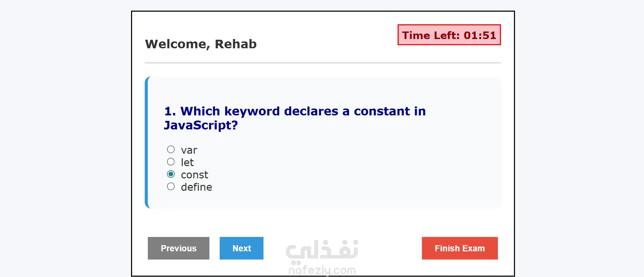This screenshot has width=644, height=277.
Task: Click the 'let' answer label text
Action: pos(187,162)
